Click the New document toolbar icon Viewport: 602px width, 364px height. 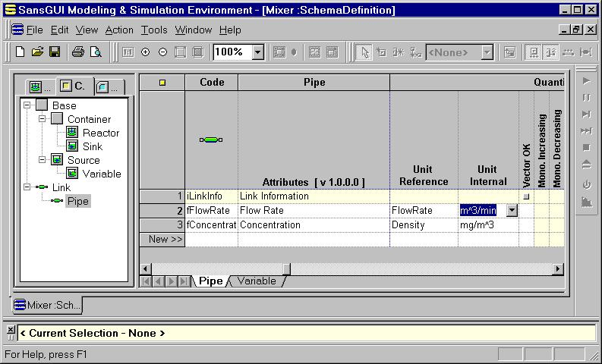click(x=20, y=52)
